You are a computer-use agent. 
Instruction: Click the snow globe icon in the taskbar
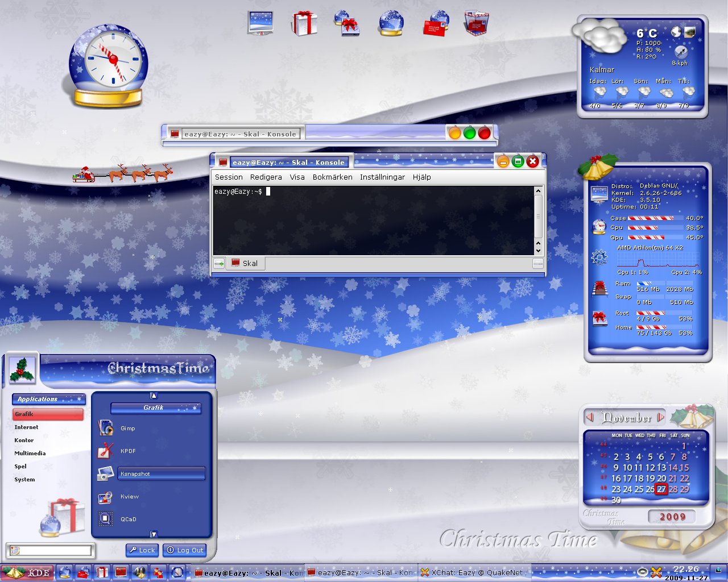pos(65,572)
